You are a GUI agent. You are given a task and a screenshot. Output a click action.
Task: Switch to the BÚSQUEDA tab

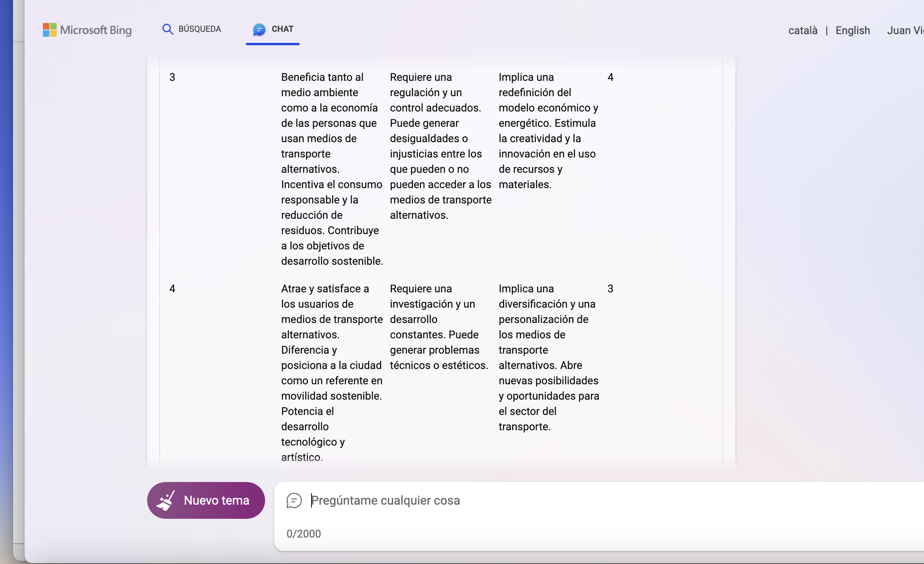coord(199,29)
